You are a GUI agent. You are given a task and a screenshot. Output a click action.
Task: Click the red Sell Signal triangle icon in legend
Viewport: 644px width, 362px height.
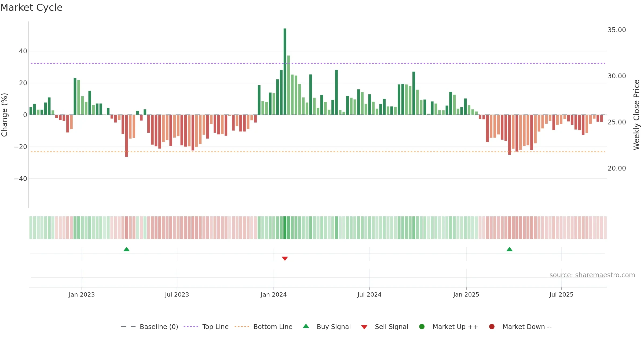pyautogui.click(x=364, y=327)
